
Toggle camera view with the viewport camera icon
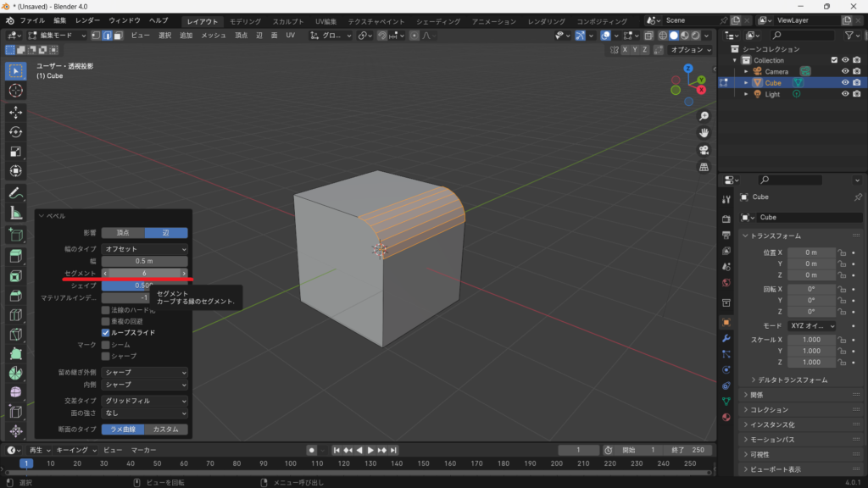704,150
